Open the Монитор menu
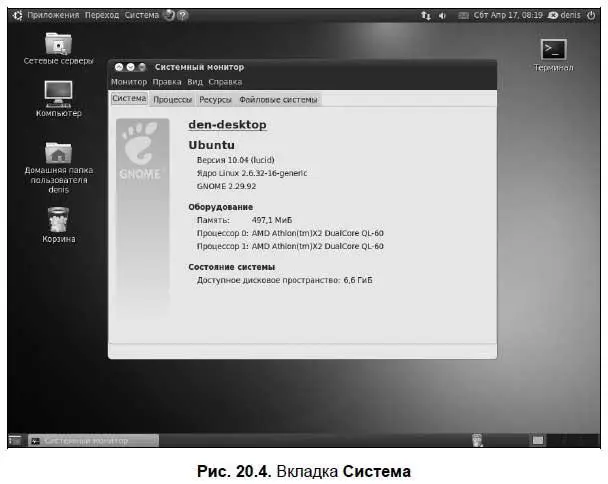The width and height of the screenshot is (608, 484). click(x=129, y=82)
